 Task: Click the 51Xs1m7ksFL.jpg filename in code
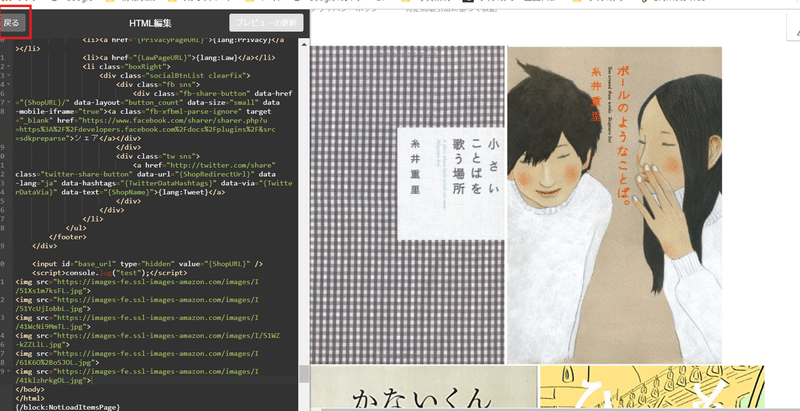[52, 291]
